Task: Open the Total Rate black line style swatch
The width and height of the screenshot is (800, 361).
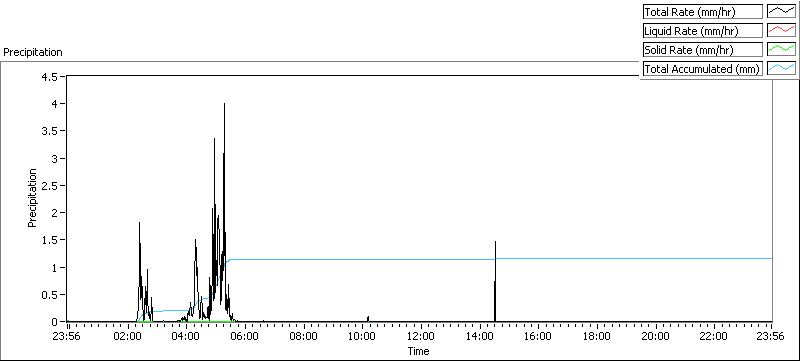Action: point(782,11)
